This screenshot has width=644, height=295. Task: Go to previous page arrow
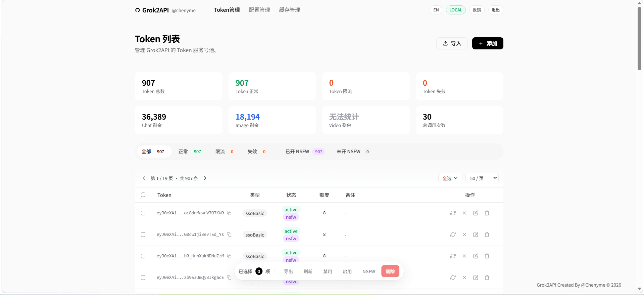(x=144, y=178)
